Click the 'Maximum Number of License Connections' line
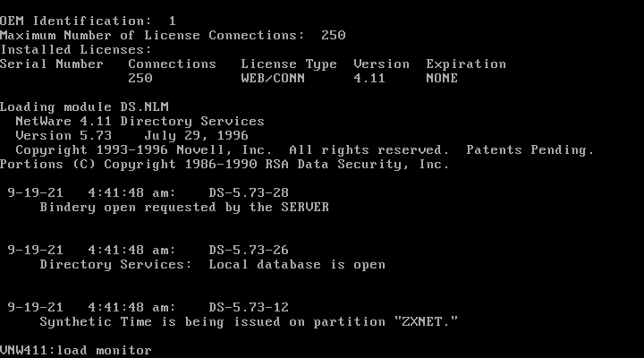This screenshot has height=358, width=644. pos(173,35)
